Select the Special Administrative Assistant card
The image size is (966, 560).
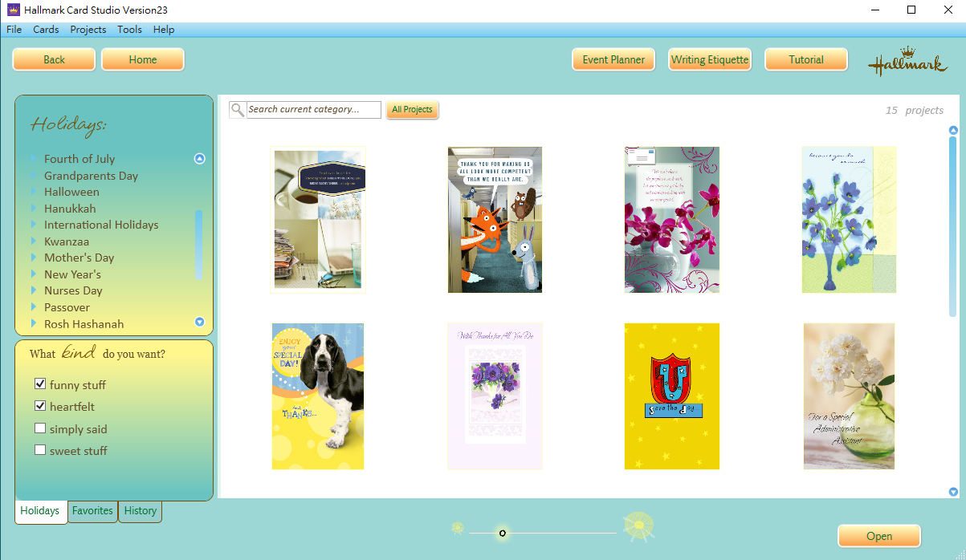849,396
